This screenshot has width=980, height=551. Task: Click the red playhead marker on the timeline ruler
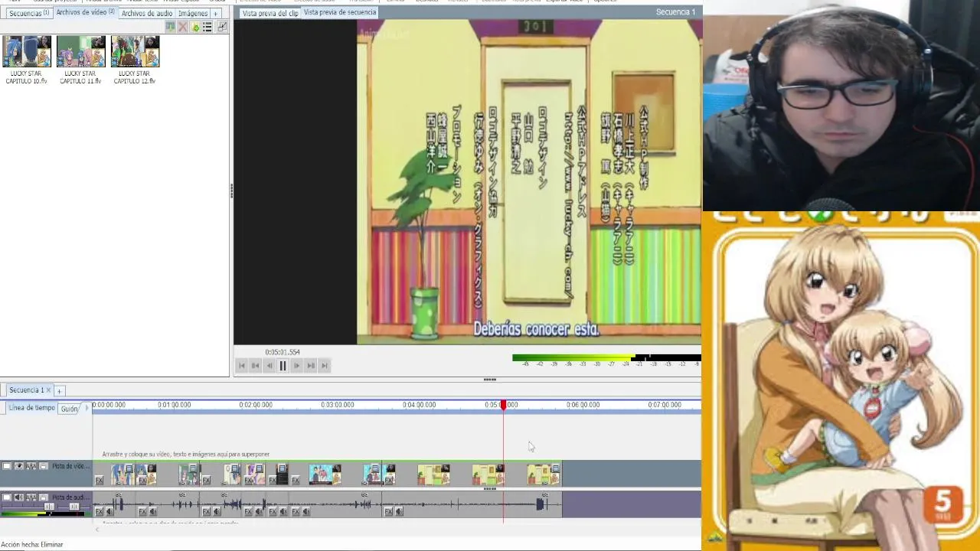503,405
